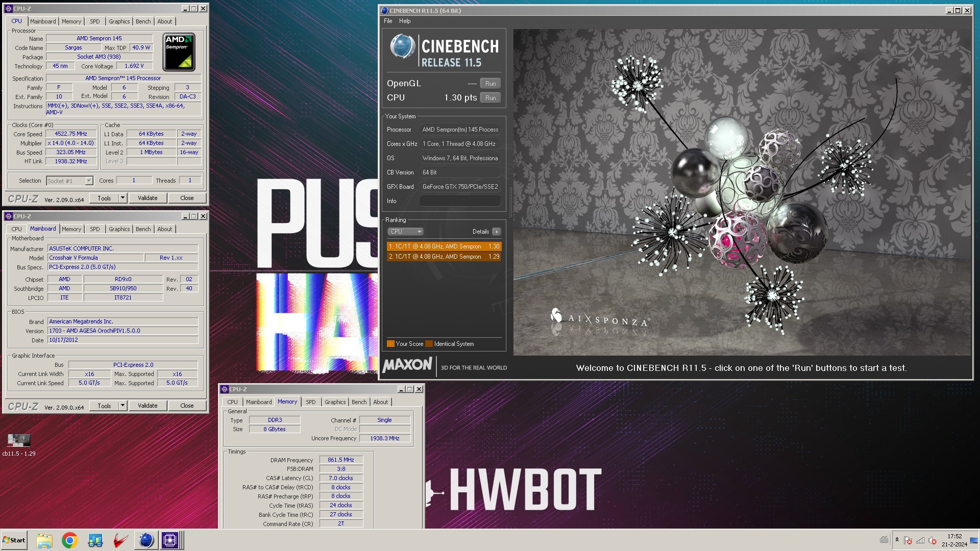980x551 pixels.
Task: Switch to About tab in top CPU-Z window
Action: [164, 21]
